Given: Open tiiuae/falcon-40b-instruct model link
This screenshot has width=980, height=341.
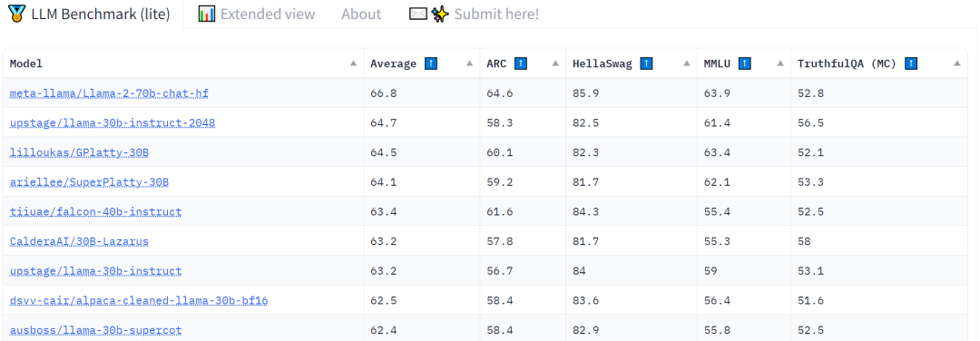Looking at the screenshot, I should (95, 211).
